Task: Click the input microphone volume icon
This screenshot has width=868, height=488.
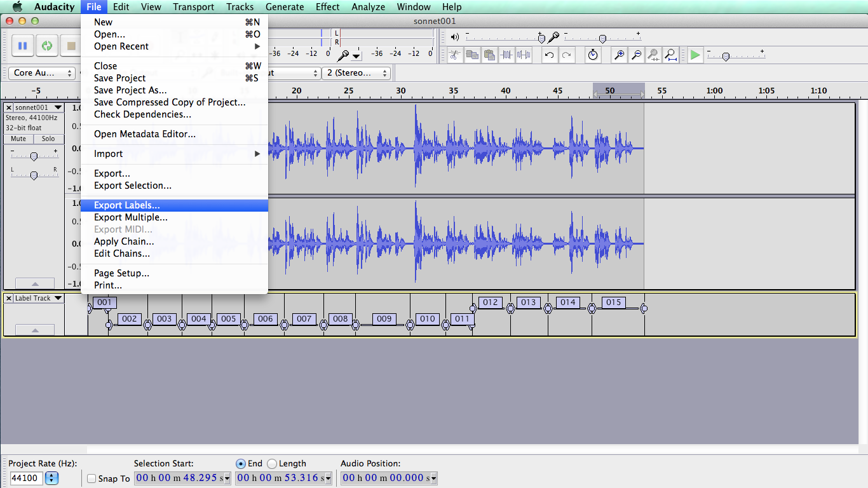Action: tap(553, 37)
